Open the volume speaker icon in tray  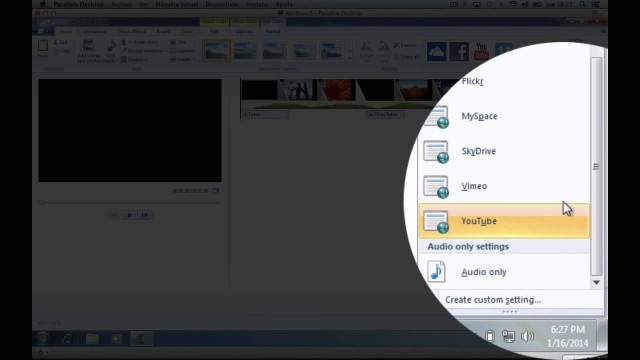click(x=527, y=336)
